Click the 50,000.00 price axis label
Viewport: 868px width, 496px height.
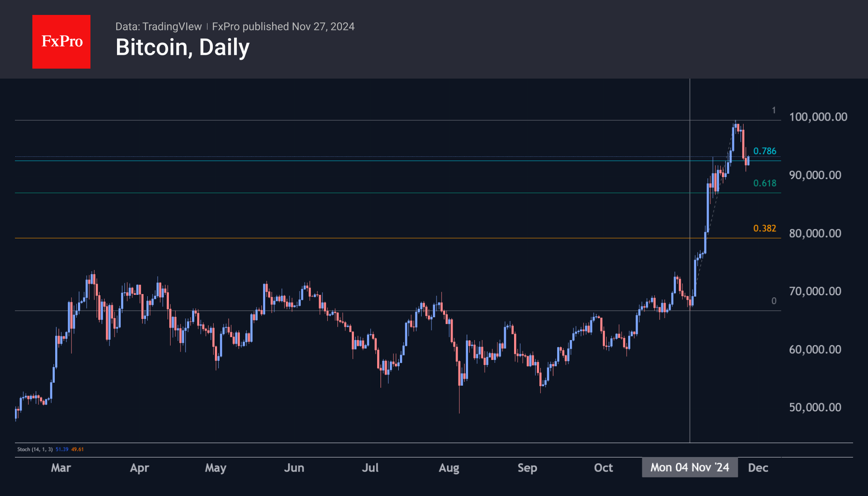coord(815,407)
